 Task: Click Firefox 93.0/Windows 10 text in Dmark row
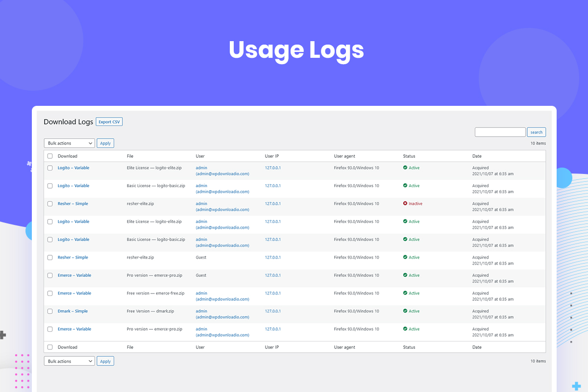click(x=357, y=311)
